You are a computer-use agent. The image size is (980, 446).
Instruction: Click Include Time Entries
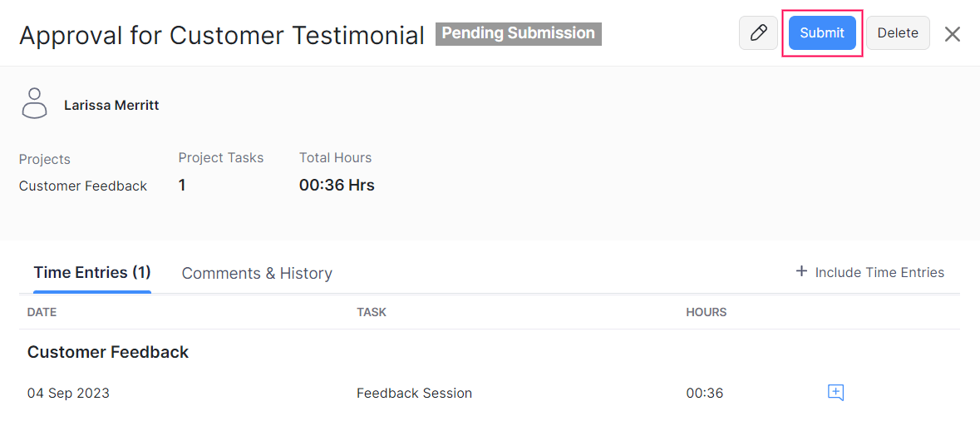click(x=869, y=272)
